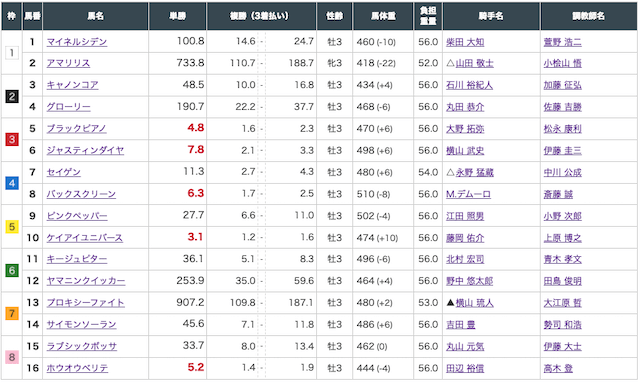640x382 pixels.
Task: Click the ヤマニンクイッカー horse name
Action: point(86,281)
